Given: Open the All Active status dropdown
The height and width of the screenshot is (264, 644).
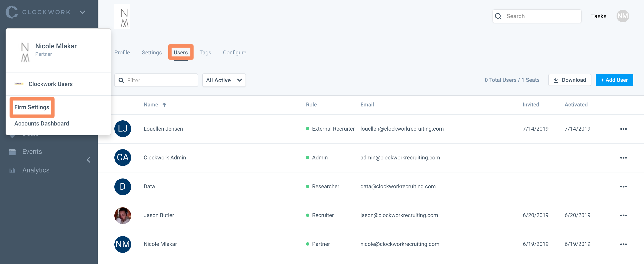Looking at the screenshot, I should pos(224,80).
